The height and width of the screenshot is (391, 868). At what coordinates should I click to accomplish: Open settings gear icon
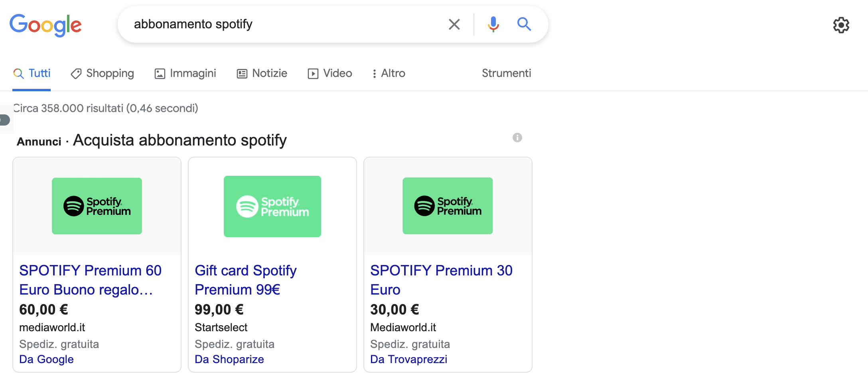tap(841, 25)
